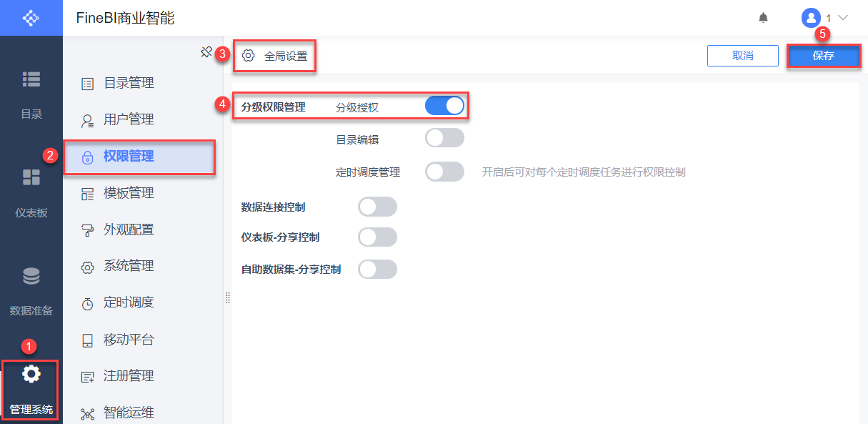This screenshot has width=868, height=424.
Task: Click the 管理系统 gear icon
Action: click(31, 374)
